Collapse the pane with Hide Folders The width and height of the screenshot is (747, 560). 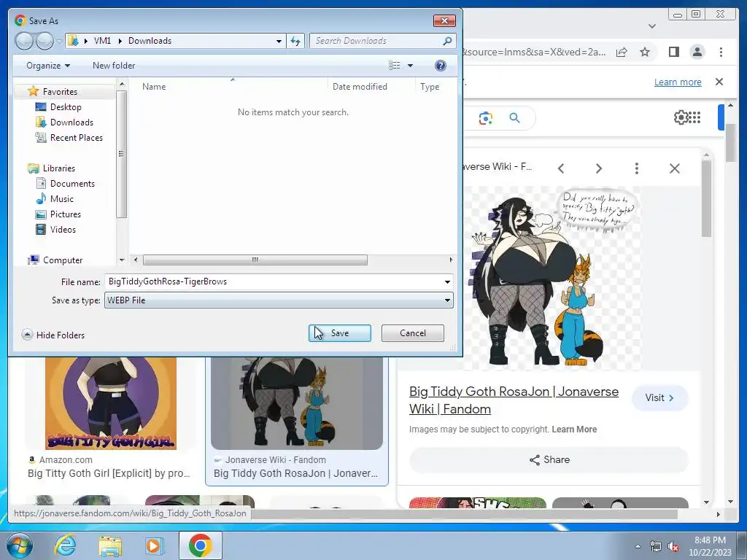[53, 335]
